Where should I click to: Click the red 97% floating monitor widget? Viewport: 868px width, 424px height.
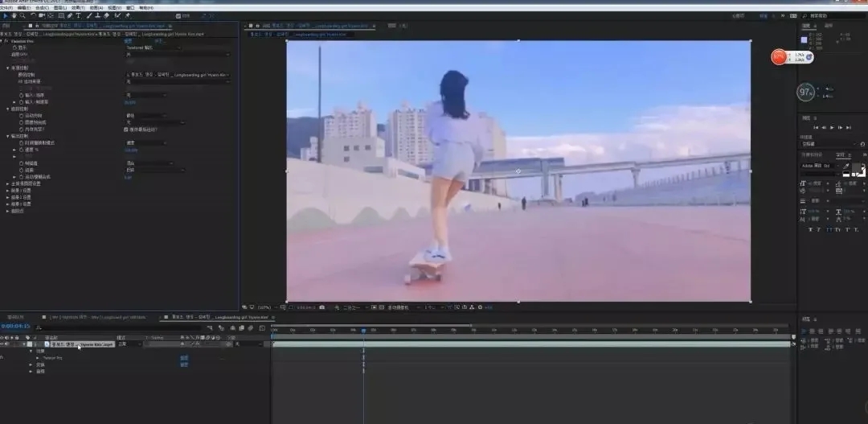[779, 56]
